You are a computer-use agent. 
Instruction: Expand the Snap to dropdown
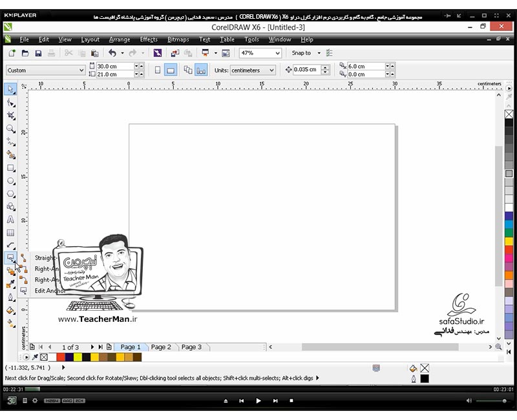319,53
